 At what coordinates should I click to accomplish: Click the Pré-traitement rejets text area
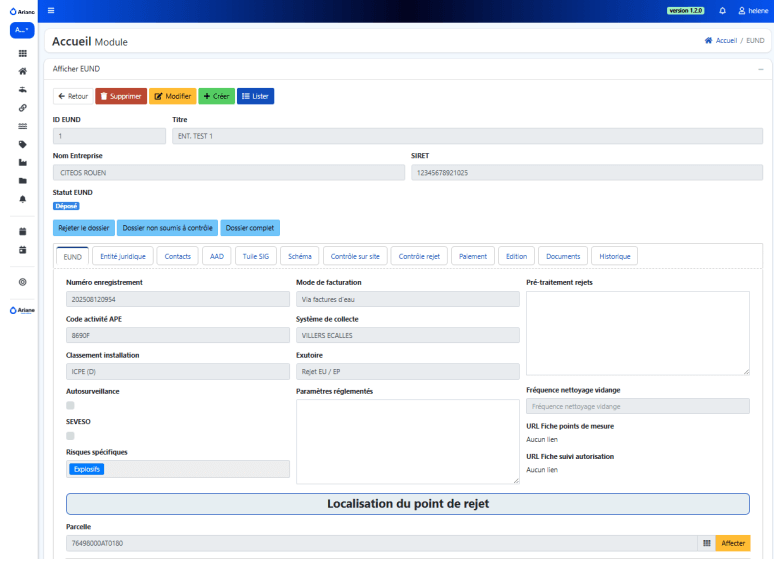pos(637,333)
